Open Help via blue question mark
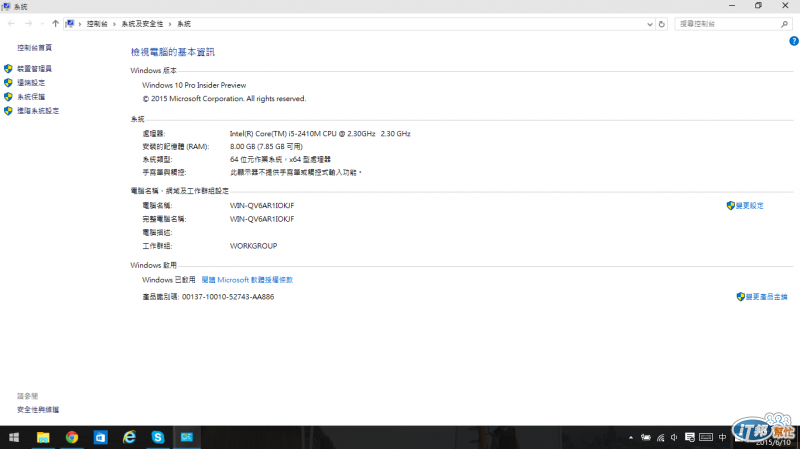Image resolution: width=800 pixels, height=449 pixels. tap(794, 41)
